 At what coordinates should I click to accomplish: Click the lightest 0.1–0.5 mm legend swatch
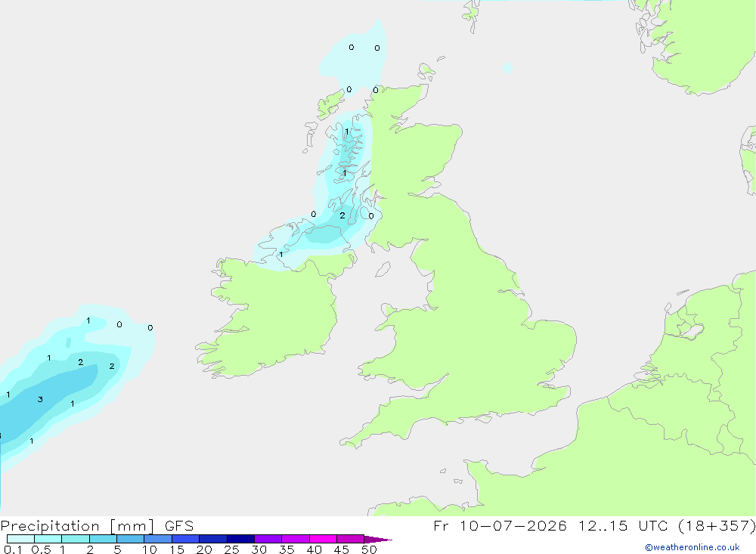20,539
